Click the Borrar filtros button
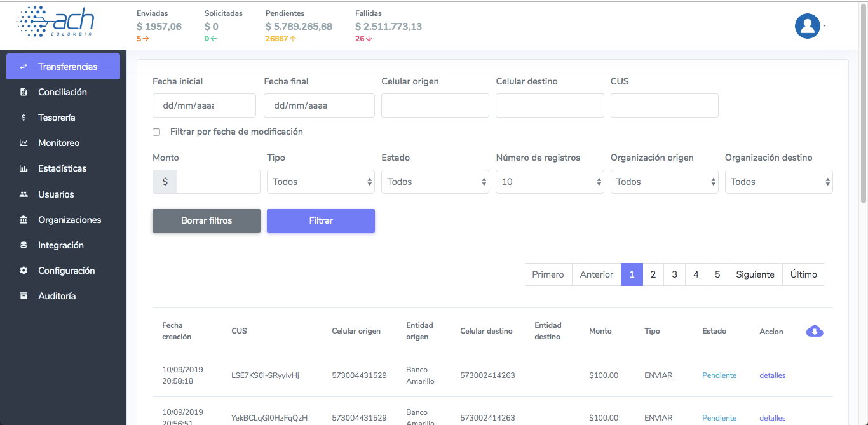Viewport: 868px width, 425px height. tap(207, 220)
